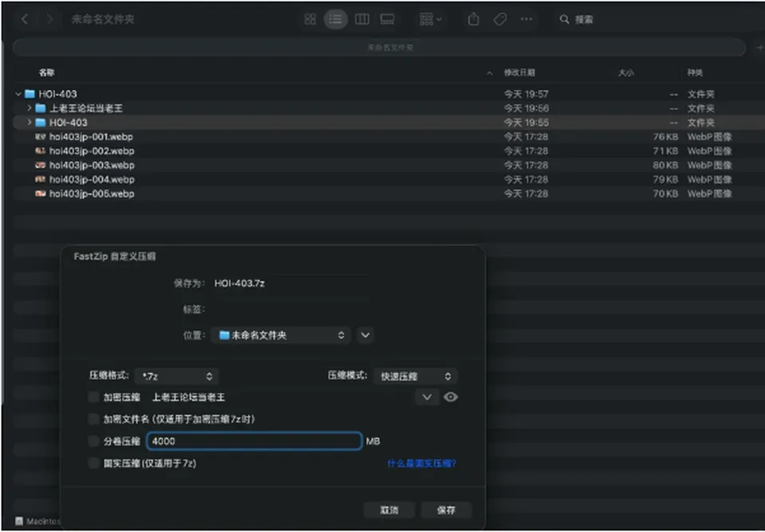Click the Macintosh disk in the path bar
Image resolution: width=765 pixels, height=532 pixels.
click(x=37, y=522)
